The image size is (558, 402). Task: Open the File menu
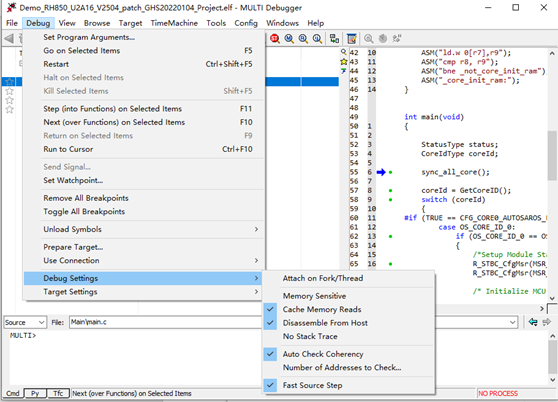point(12,23)
